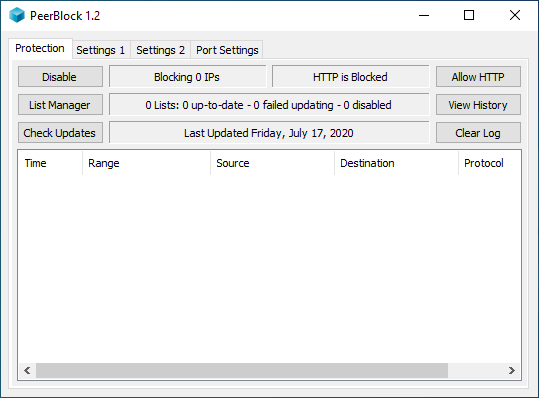Image resolution: width=539 pixels, height=398 pixels.
Task: Open the Settings 2 tab
Action: [160, 50]
